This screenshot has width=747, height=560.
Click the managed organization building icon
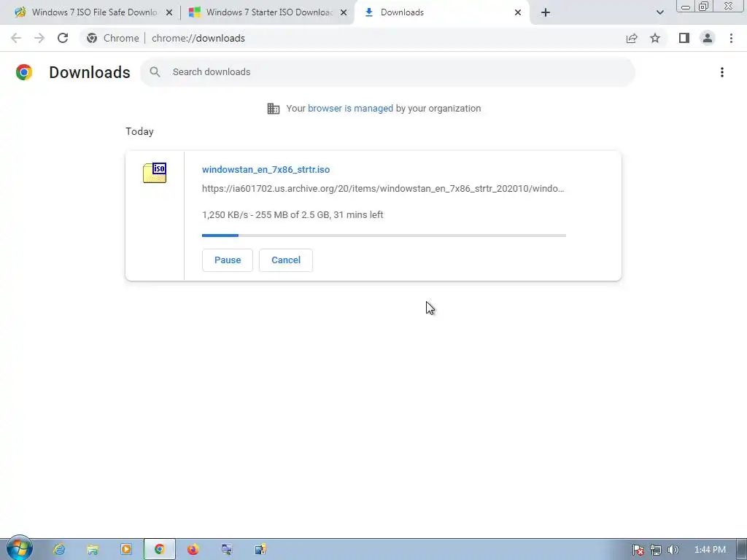pyautogui.click(x=274, y=109)
